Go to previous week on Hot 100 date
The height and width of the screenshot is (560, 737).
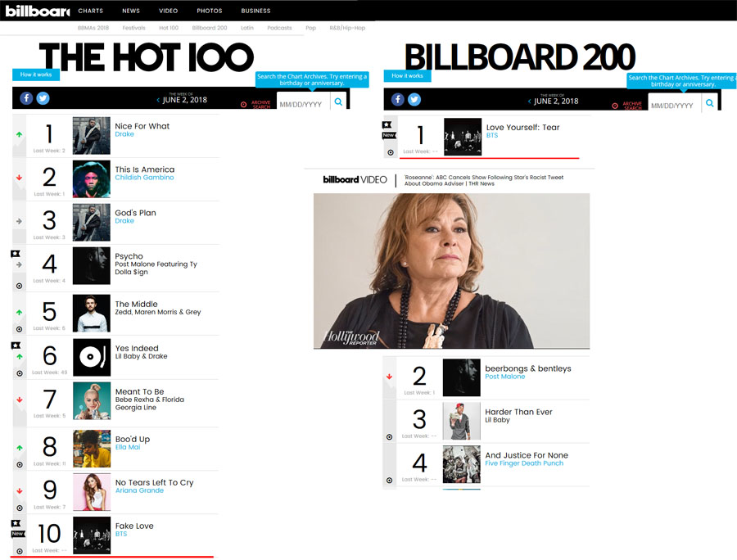(x=158, y=100)
